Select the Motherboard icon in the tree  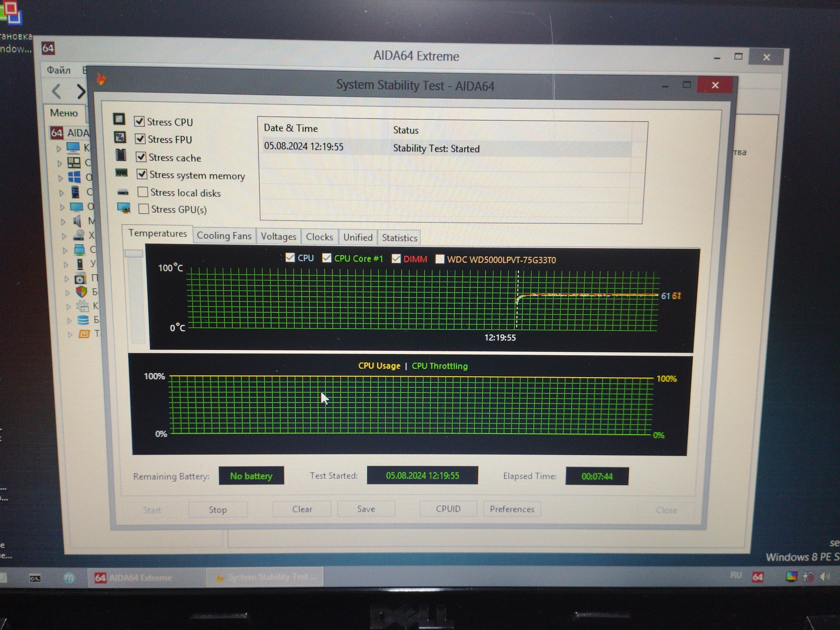pos(73,162)
